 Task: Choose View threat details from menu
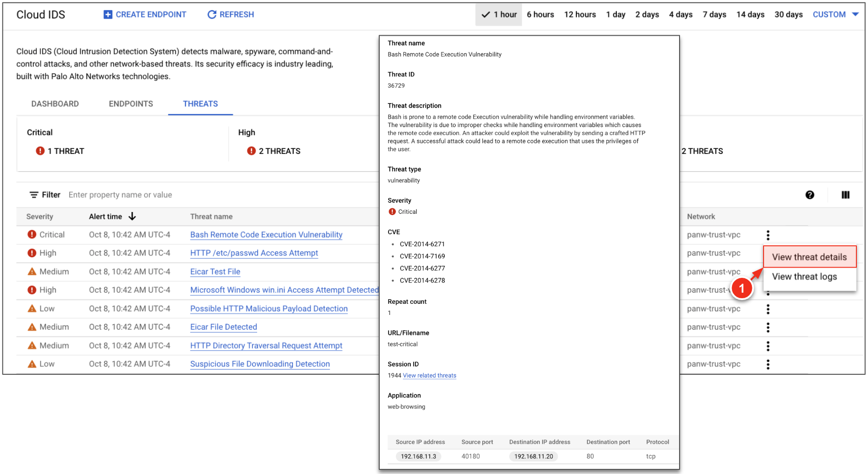809,257
